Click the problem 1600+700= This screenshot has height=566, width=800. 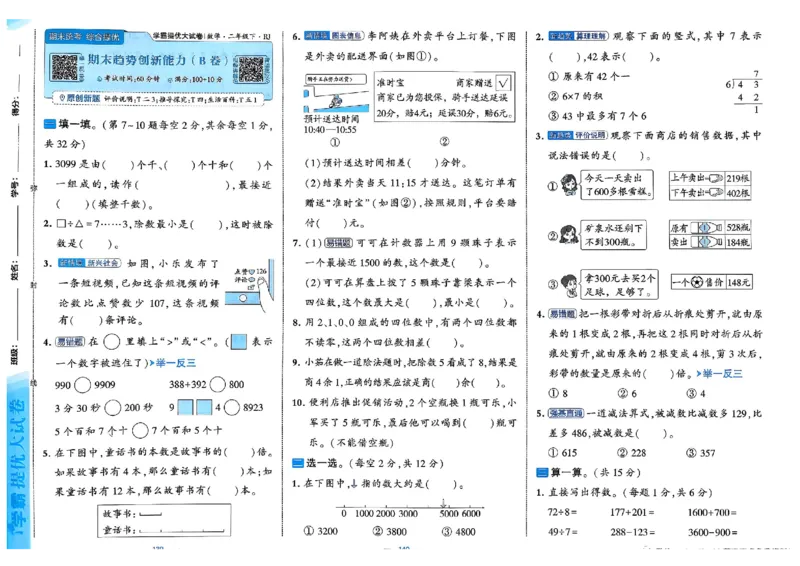click(712, 512)
